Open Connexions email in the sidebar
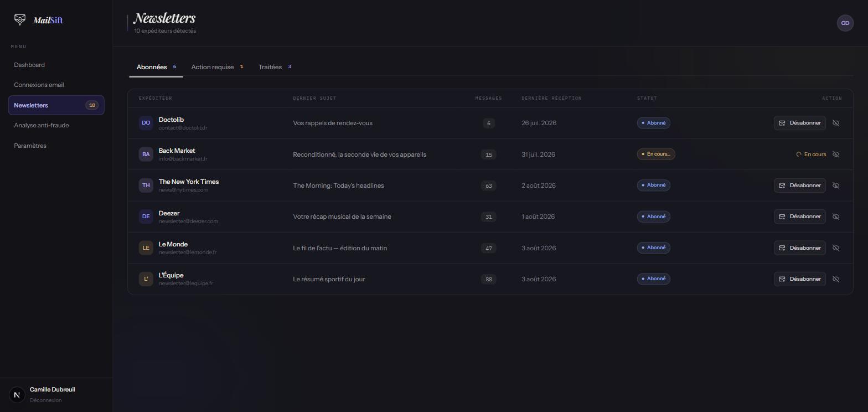868x412 pixels. tap(56, 85)
